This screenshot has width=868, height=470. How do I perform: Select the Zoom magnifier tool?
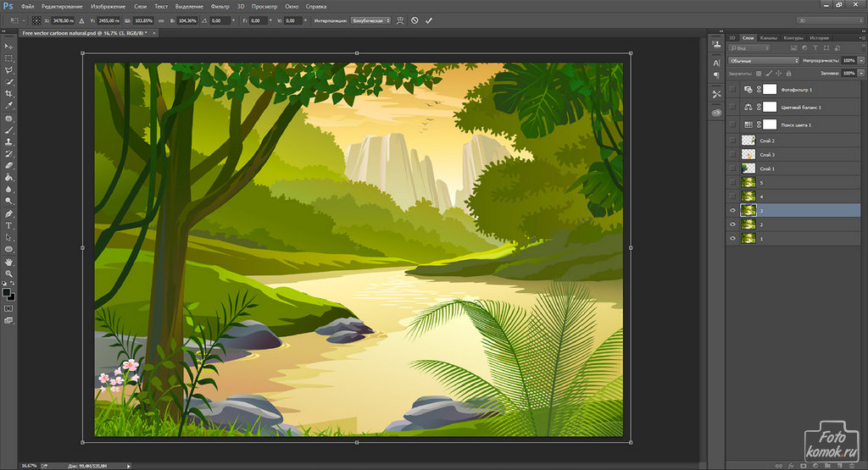tap(8, 274)
